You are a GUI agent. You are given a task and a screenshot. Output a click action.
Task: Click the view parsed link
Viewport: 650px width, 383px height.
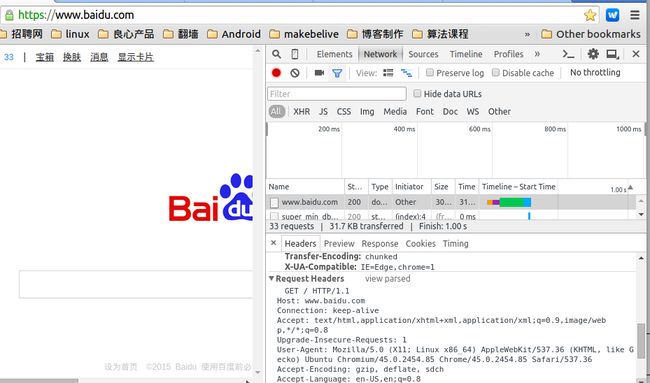(x=388, y=279)
